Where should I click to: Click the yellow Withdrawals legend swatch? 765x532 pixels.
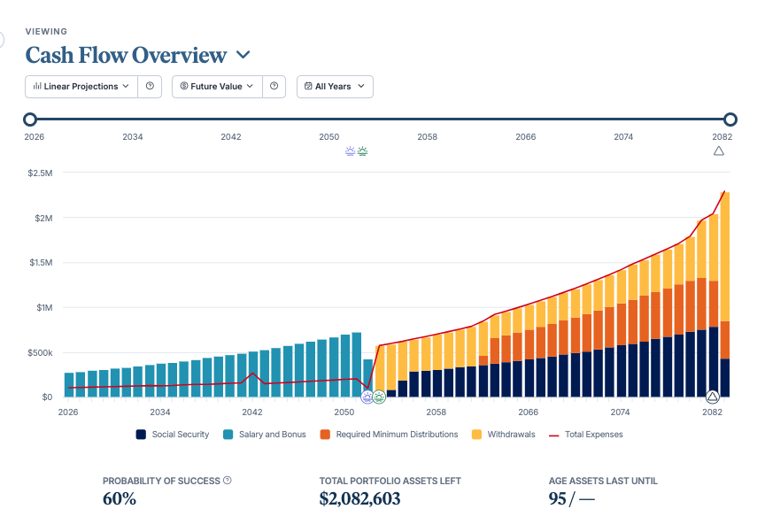(x=476, y=435)
